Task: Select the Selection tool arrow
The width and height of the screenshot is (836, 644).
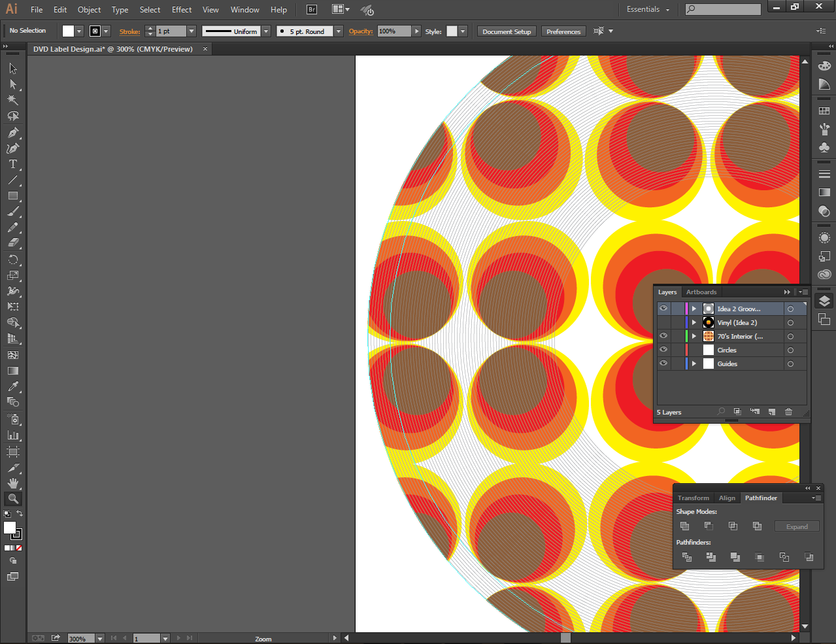Action: point(13,69)
